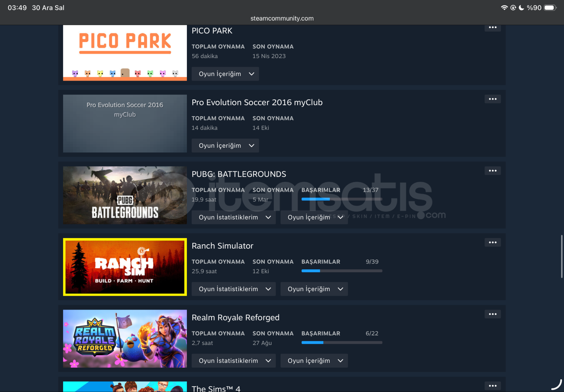Open the Pro Evolution Soccer 2016 myClub title link
Viewport: 564px width, 392px height.
257,102
